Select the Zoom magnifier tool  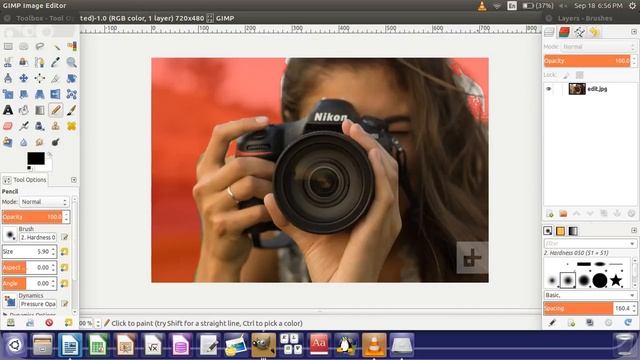pyautogui.click(x=72, y=62)
